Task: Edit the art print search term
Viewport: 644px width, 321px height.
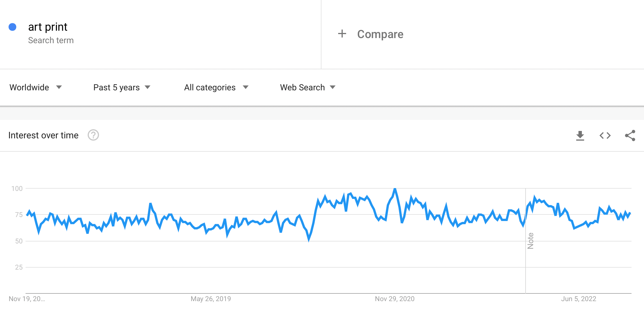Action: click(x=48, y=27)
